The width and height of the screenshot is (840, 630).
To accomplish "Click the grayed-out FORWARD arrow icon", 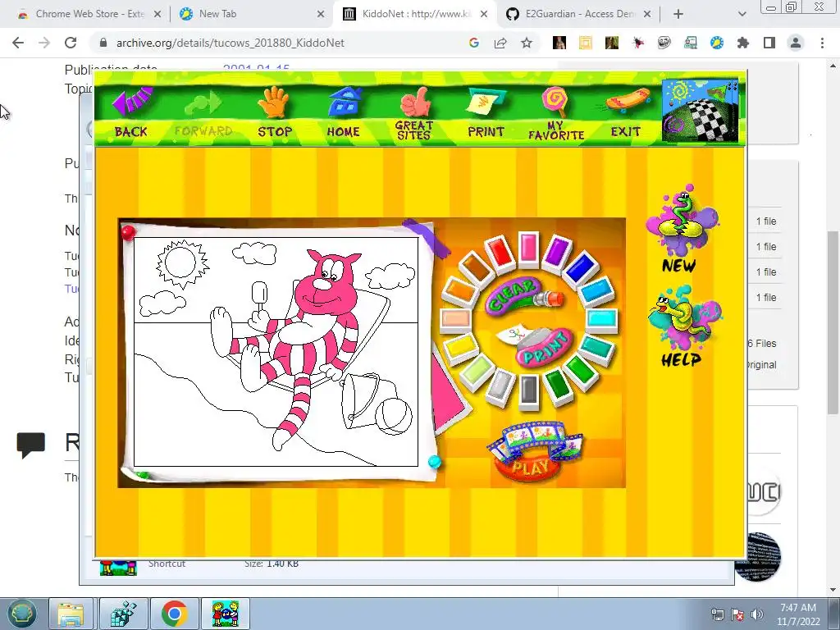I will pos(203,103).
